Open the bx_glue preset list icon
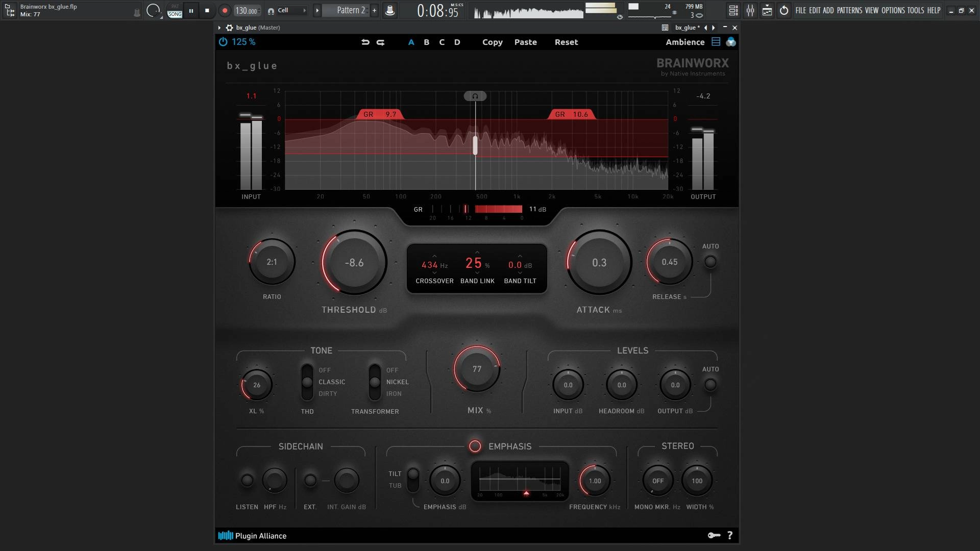 [716, 42]
